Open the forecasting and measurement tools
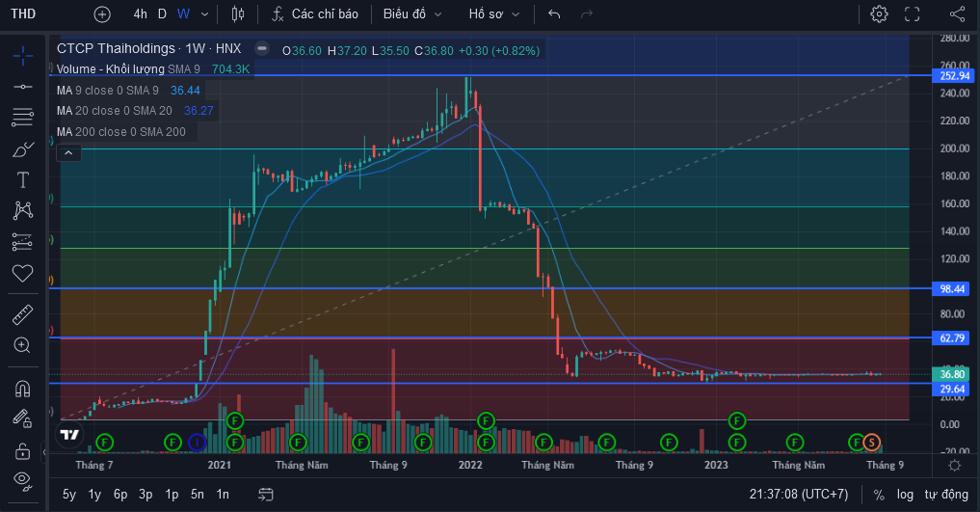Image resolution: width=980 pixels, height=512 pixels. pyautogui.click(x=23, y=242)
